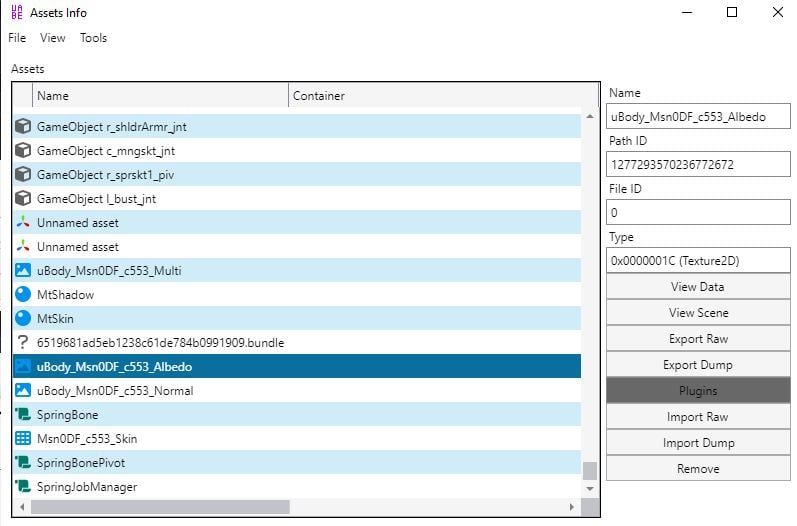Click the cube icon beside GameObject r_shldrArmr_jnt
This screenshot has width=797, height=526.
pos(23,126)
